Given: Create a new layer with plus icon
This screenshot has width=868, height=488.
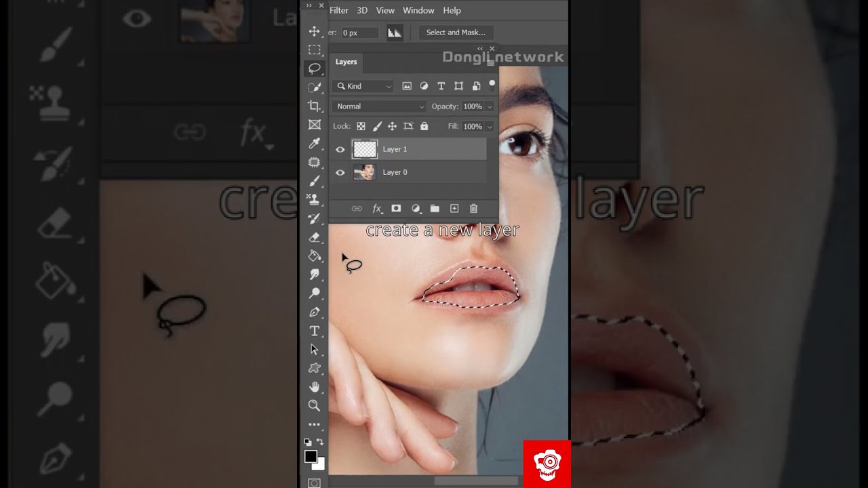Looking at the screenshot, I should (x=454, y=209).
